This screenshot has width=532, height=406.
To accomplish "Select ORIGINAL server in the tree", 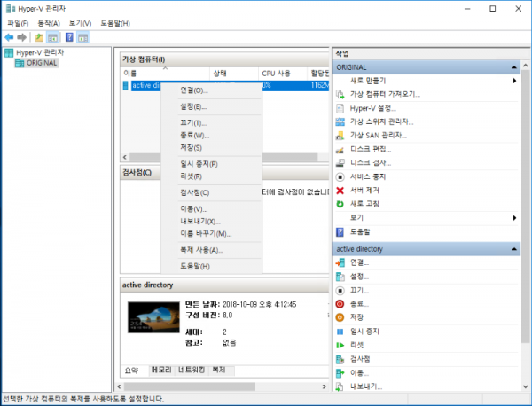I will (36, 63).
